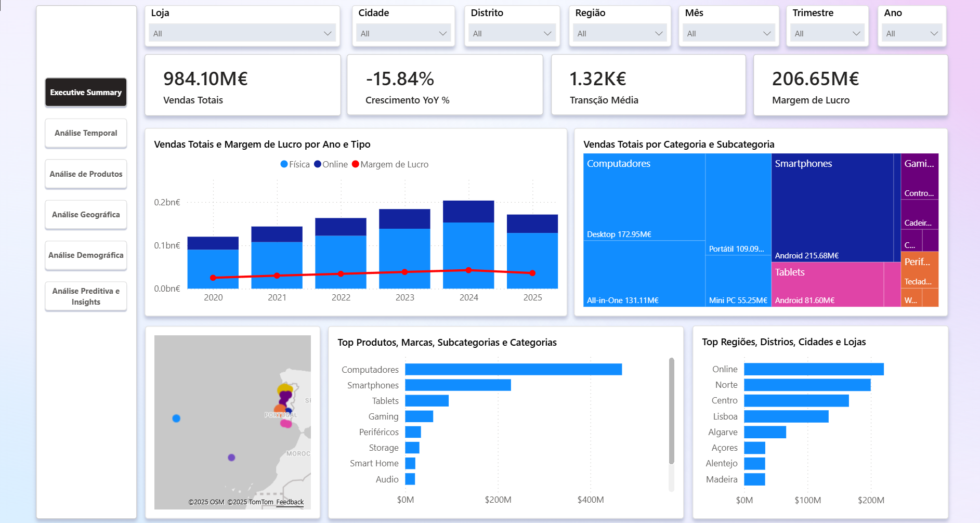Go to Análise de Produtos page

click(86, 174)
